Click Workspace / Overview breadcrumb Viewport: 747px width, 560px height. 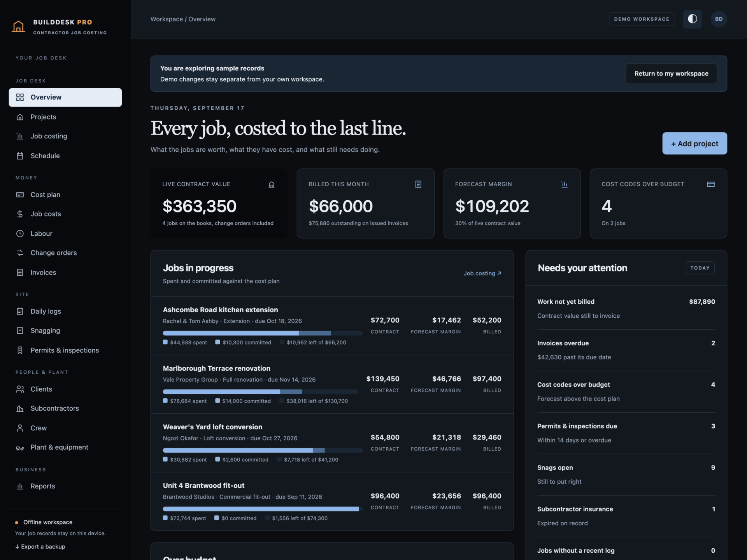click(183, 19)
